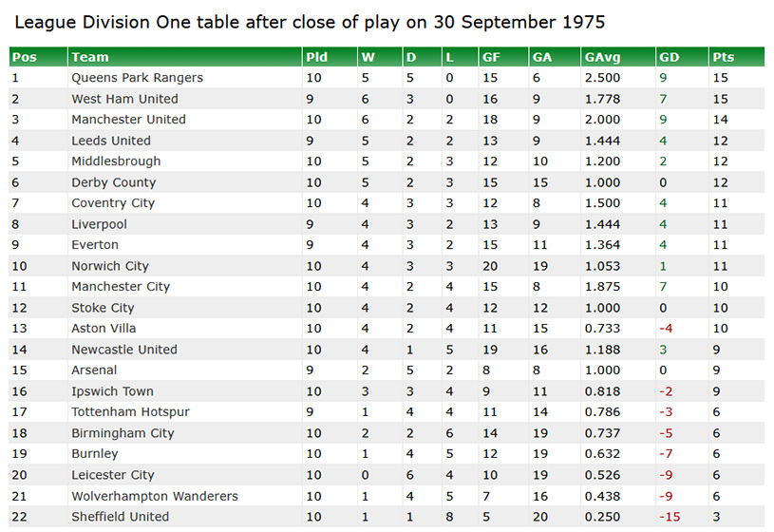Open the Queens Park Rangers team entry
The height and width of the screenshot is (532, 774).
coord(137,78)
